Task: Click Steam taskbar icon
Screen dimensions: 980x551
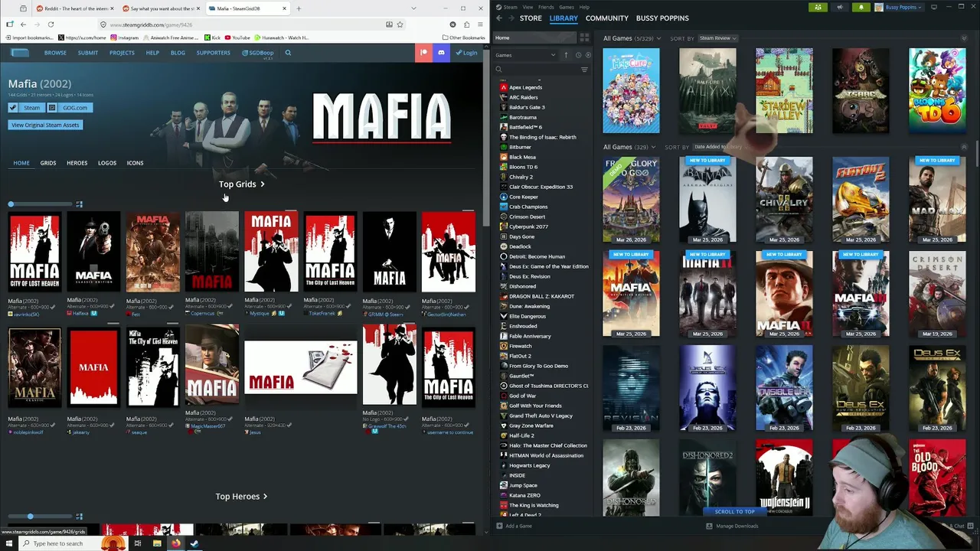Action: coord(194,543)
